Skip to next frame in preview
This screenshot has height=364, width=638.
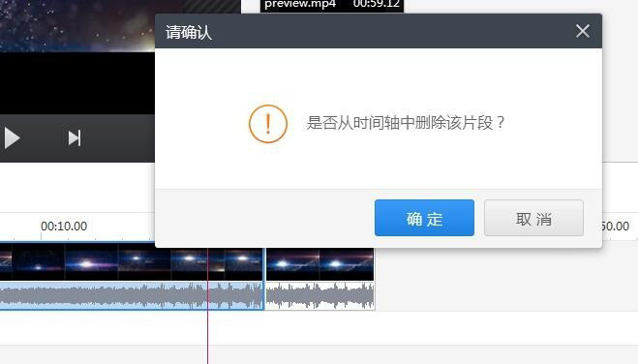point(75,137)
